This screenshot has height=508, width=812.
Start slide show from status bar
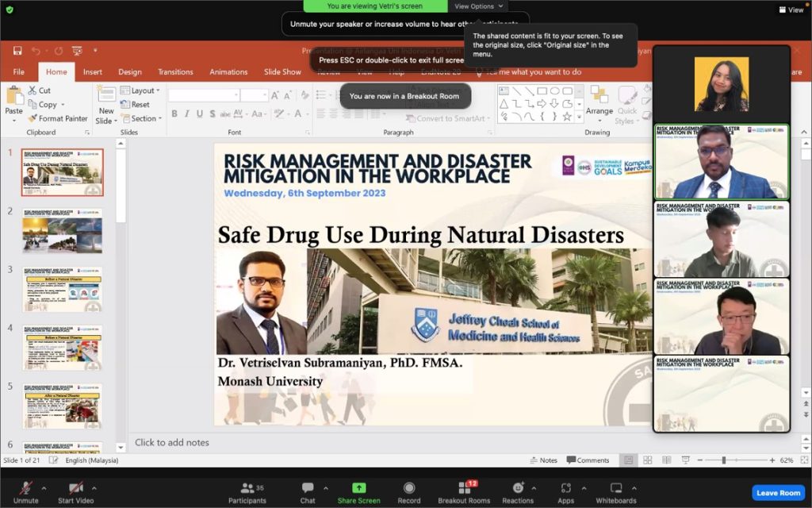(x=686, y=460)
